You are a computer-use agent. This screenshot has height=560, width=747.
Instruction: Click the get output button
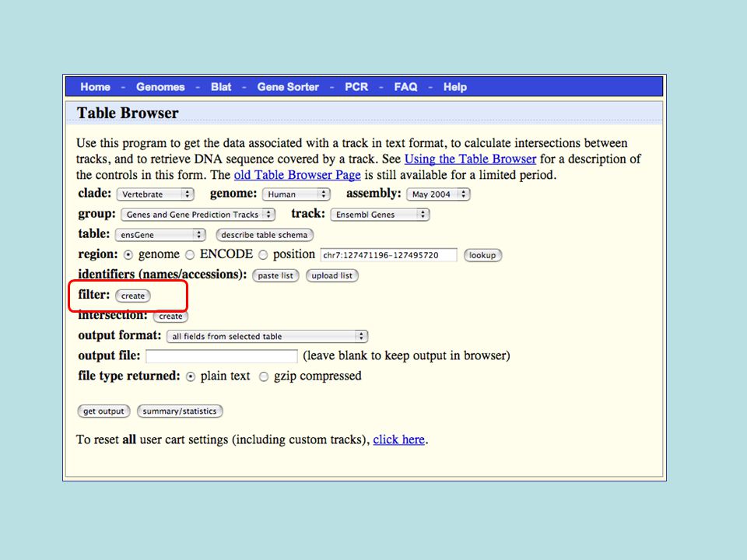(103, 411)
